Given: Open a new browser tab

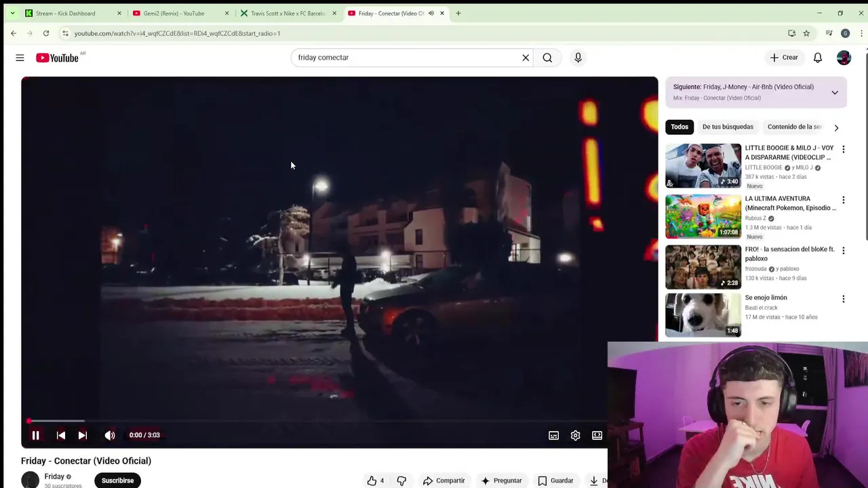Looking at the screenshot, I should [458, 14].
